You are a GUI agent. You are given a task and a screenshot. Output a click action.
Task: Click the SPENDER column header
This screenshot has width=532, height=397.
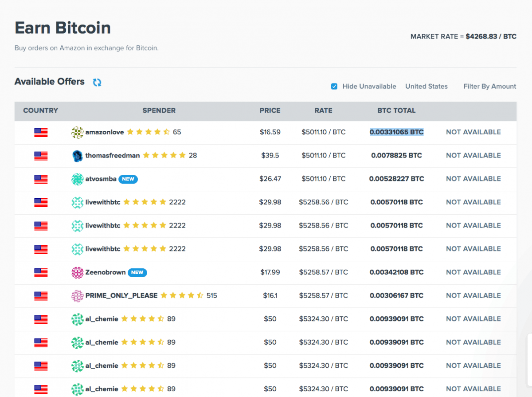tap(159, 110)
